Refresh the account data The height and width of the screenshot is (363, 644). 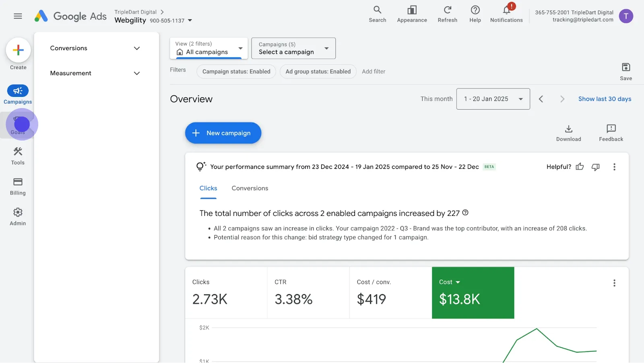click(x=447, y=14)
